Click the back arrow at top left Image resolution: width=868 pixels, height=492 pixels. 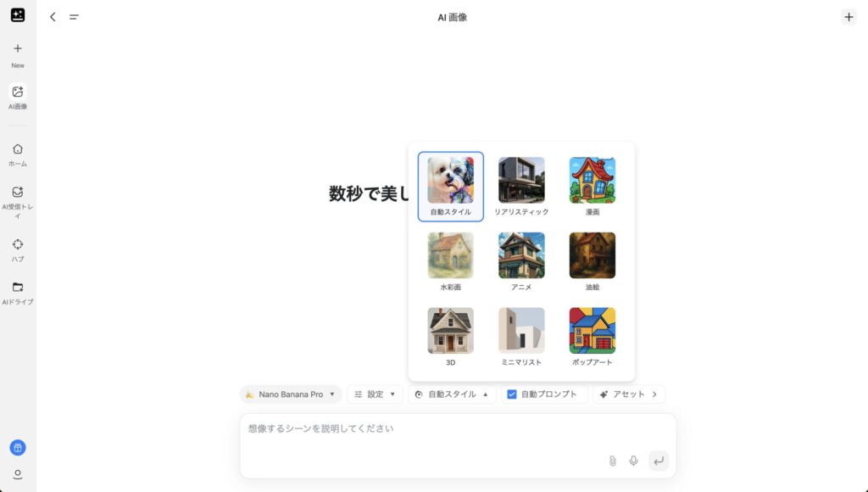53,17
